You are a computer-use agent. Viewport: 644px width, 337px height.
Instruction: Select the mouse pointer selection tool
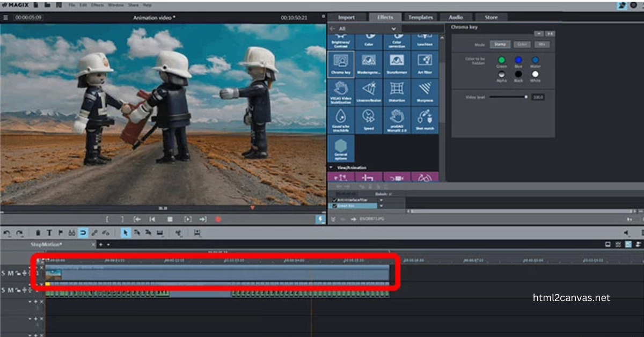point(126,233)
